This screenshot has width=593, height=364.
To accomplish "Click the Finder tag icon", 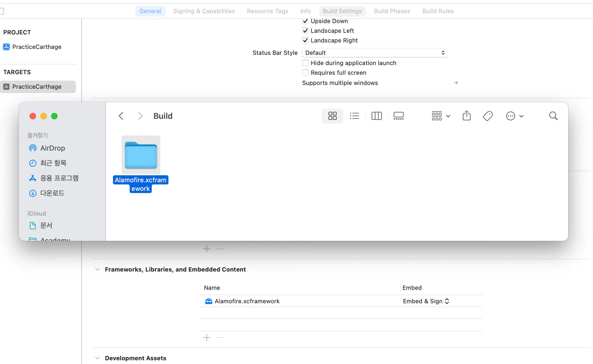I will coord(488,116).
